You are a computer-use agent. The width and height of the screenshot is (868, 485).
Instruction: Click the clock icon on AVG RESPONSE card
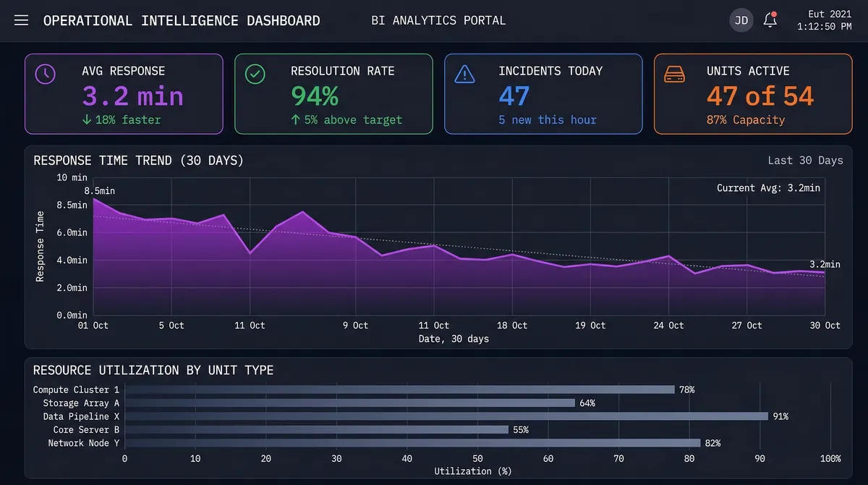(x=45, y=72)
